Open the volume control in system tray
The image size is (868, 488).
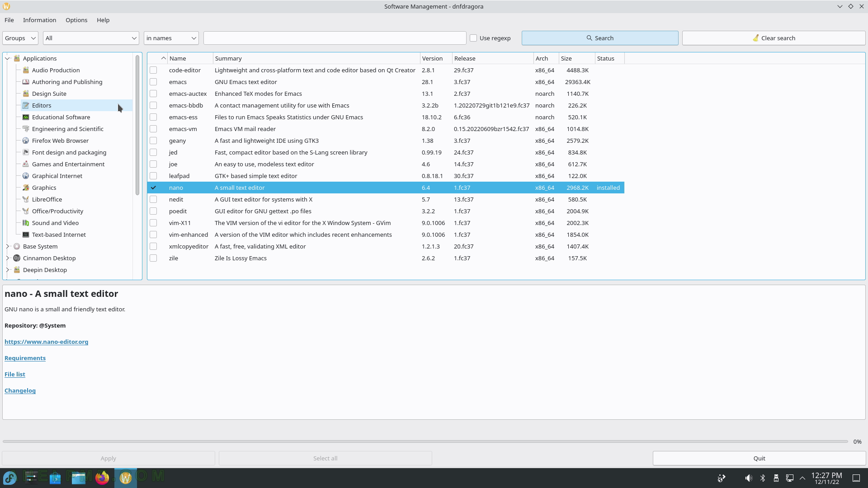coord(749,478)
